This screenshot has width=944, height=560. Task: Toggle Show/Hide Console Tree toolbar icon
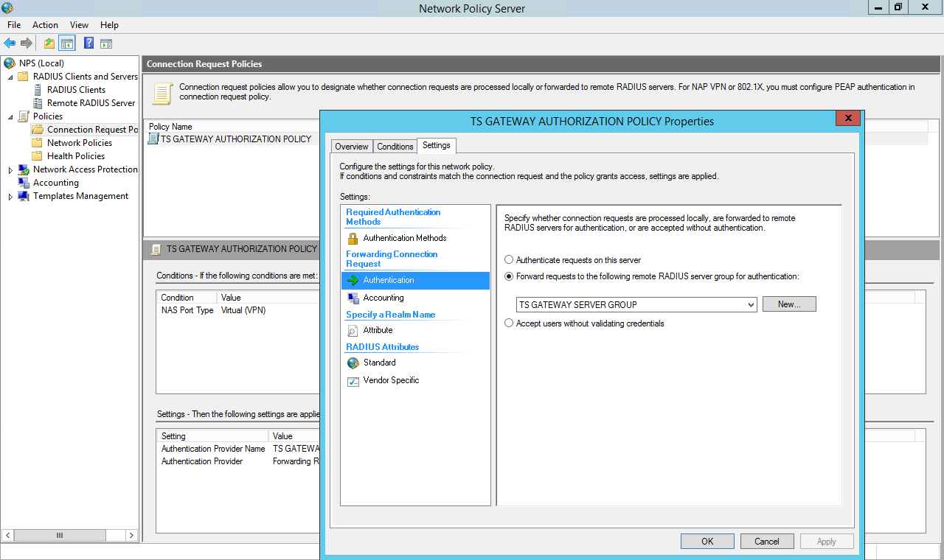coord(67,43)
